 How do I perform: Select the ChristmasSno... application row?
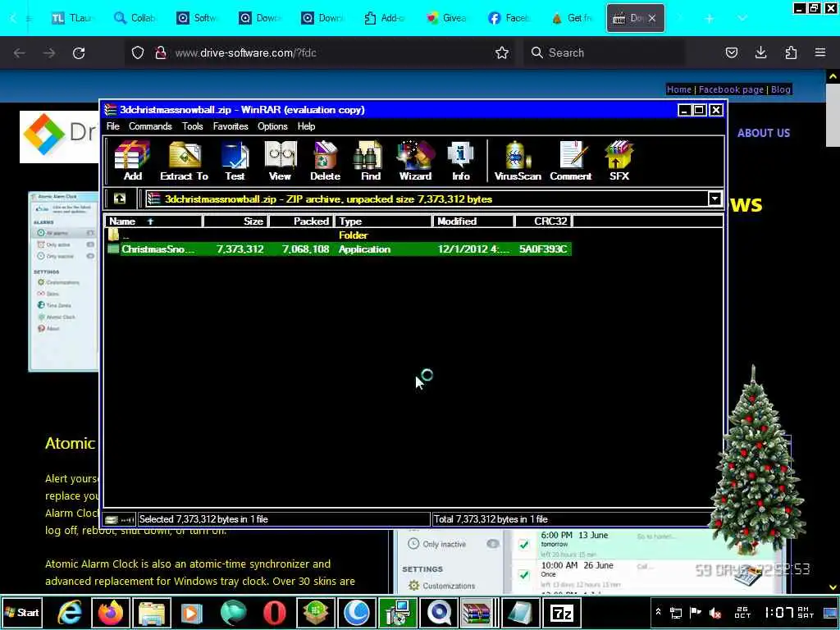(339, 249)
